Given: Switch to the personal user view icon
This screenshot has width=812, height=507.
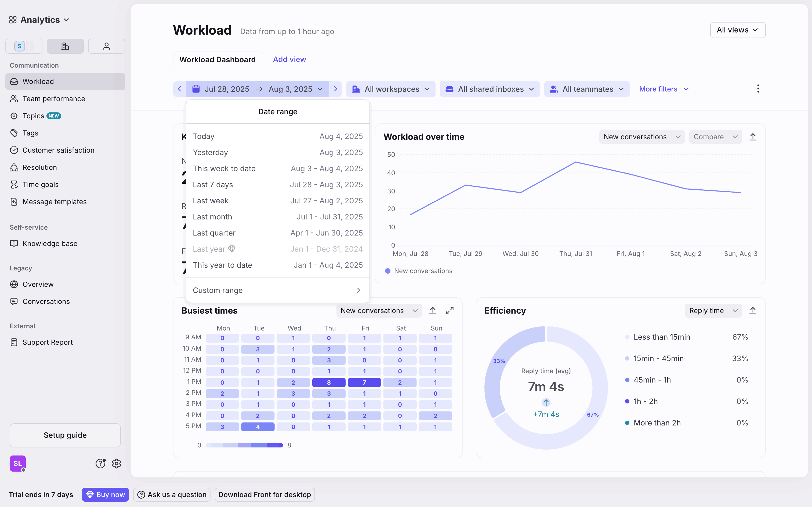Looking at the screenshot, I should click(x=106, y=46).
